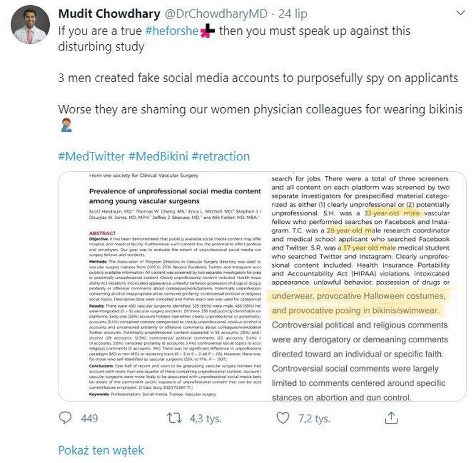Image resolution: width=476 pixels, height=463 pixels.
Task: Open the 24 lip timestamp
Action: coord(292,14)
